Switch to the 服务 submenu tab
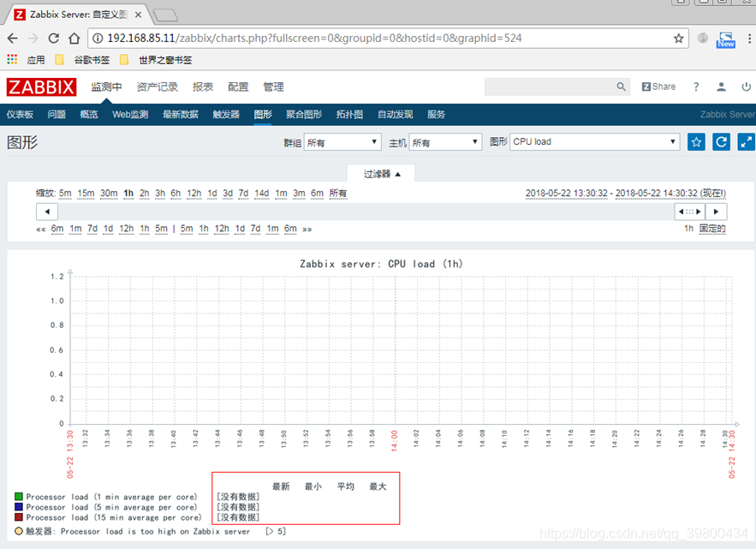 437,114
